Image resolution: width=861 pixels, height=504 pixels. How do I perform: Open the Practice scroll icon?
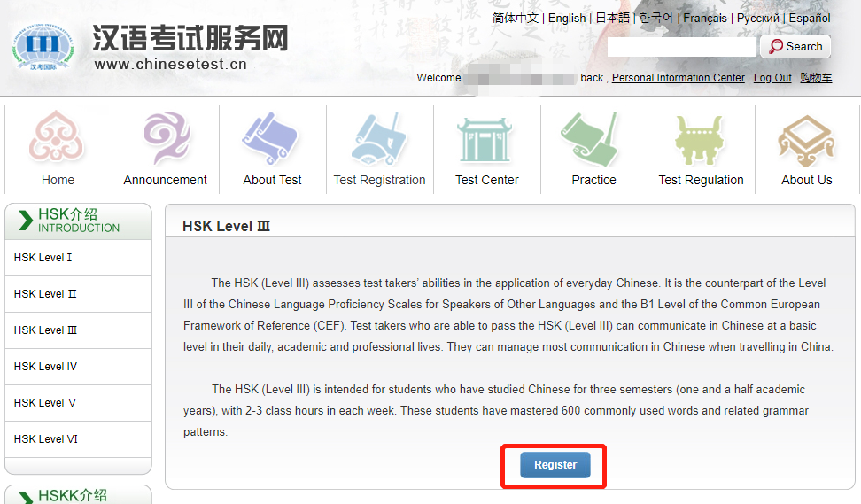click(593, 138)
